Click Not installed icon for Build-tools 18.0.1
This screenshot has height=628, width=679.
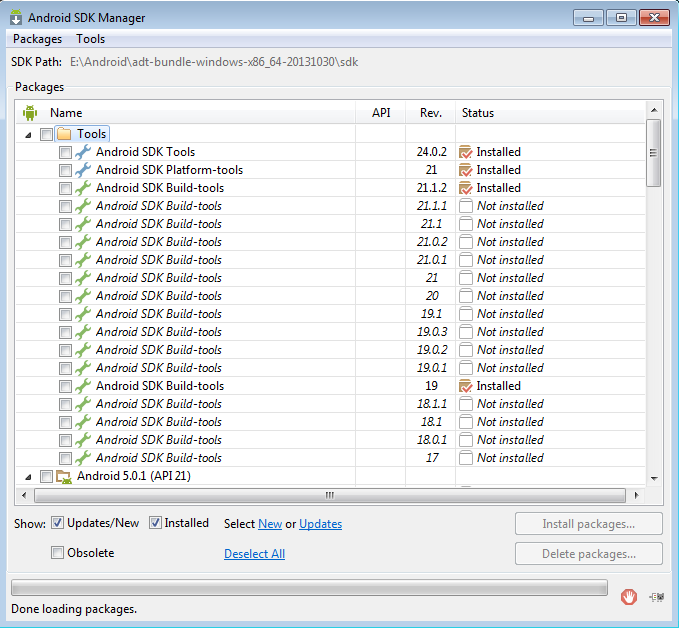click(466, 440)
